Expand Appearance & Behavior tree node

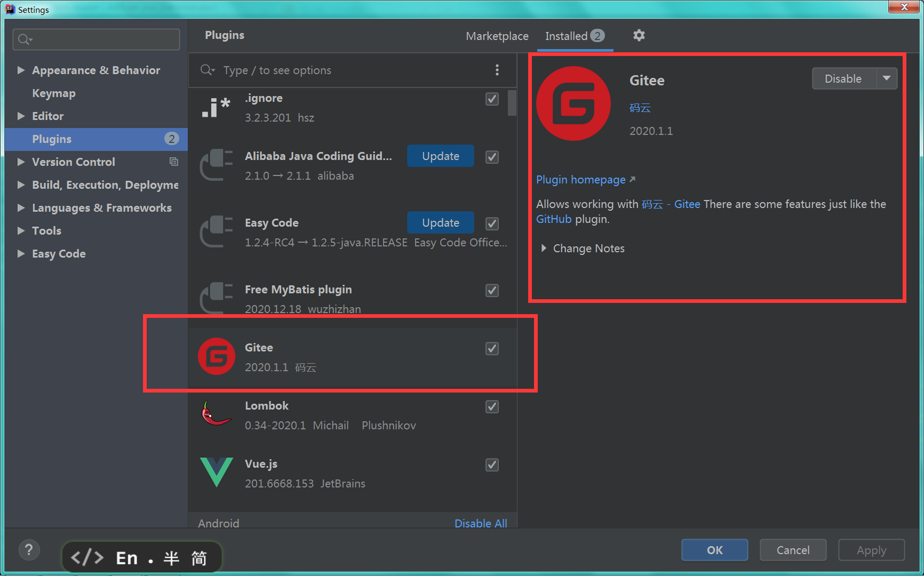point(21,70)
